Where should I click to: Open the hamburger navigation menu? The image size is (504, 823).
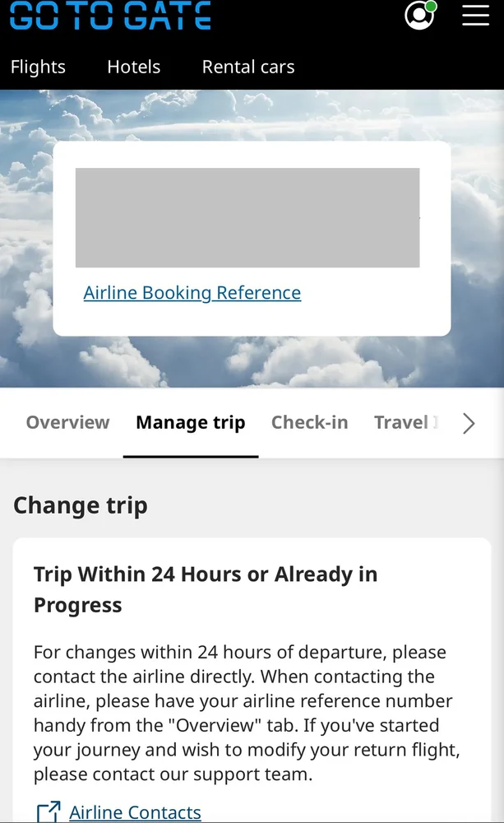click(476, 16)
